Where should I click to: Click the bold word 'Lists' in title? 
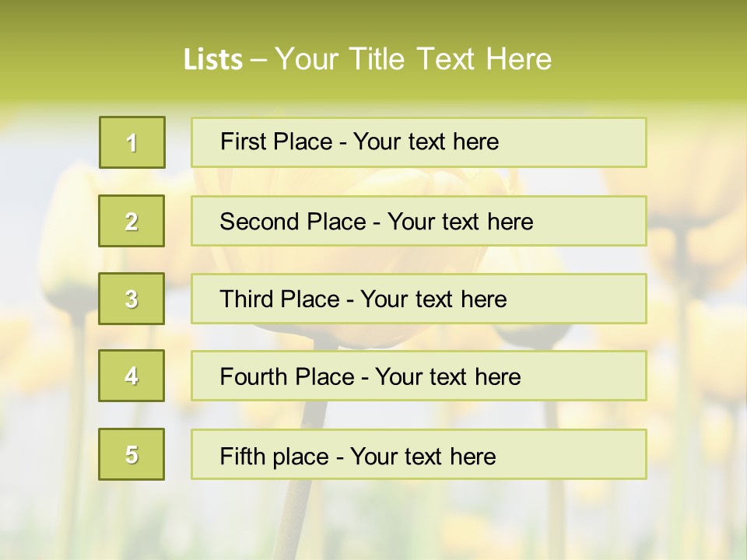tap(212, 60)
